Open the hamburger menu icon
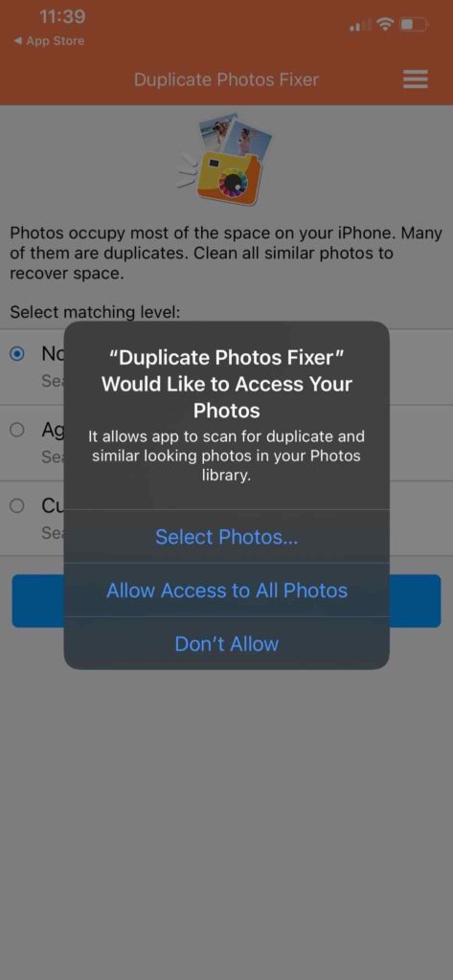The width and height of the screenshot is (453, 980). click(416, 79)
